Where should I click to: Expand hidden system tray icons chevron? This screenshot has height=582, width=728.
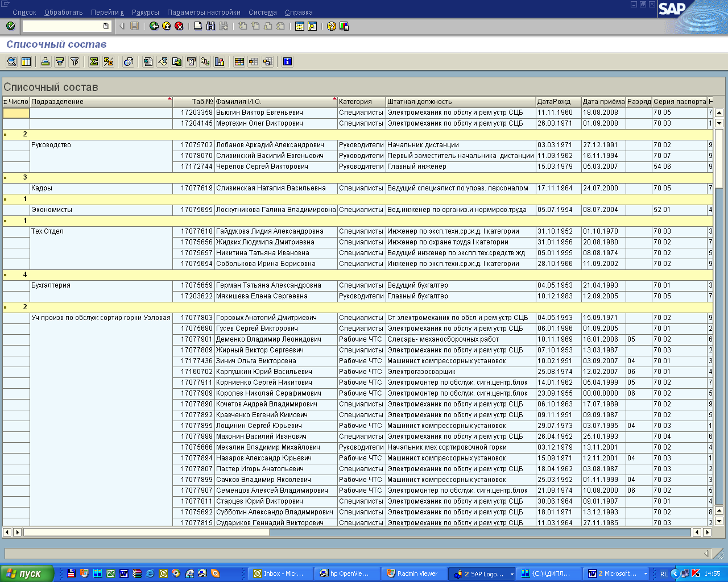(675, 574)
